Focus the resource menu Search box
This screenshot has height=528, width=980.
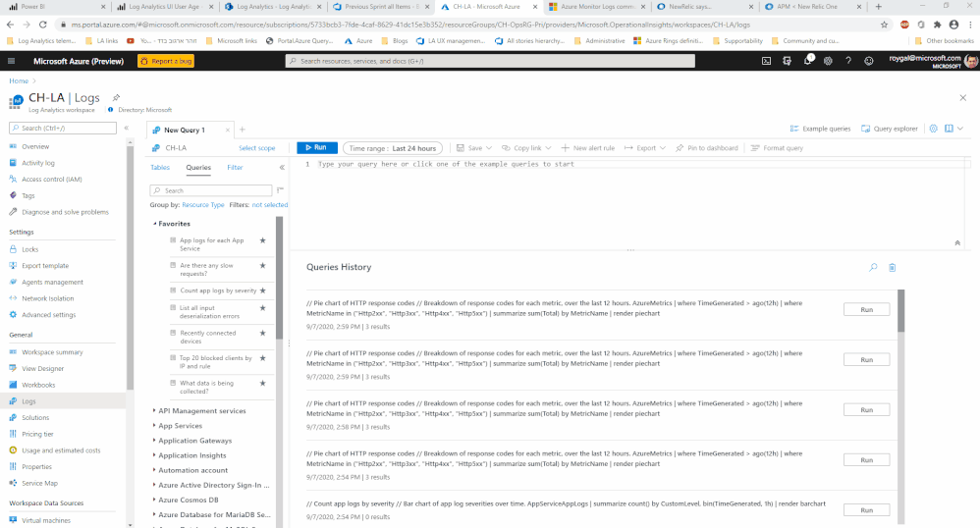pyautogui.click(x=63, y=129)
